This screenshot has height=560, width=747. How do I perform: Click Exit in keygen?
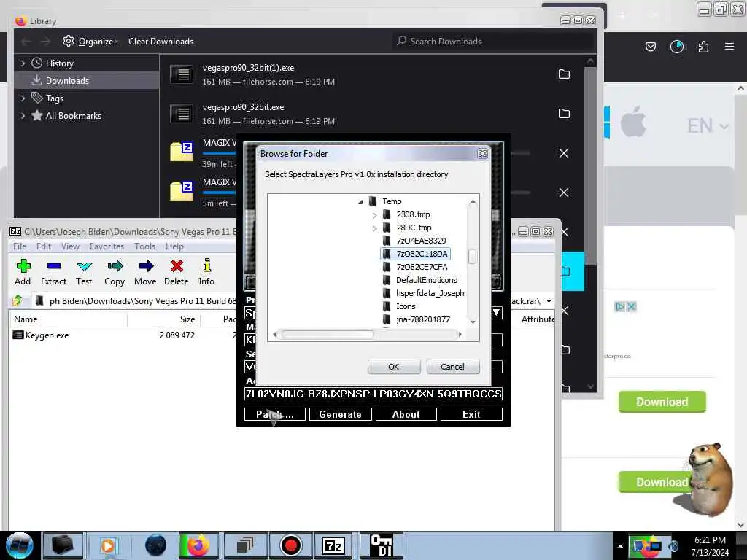(471, 414)
